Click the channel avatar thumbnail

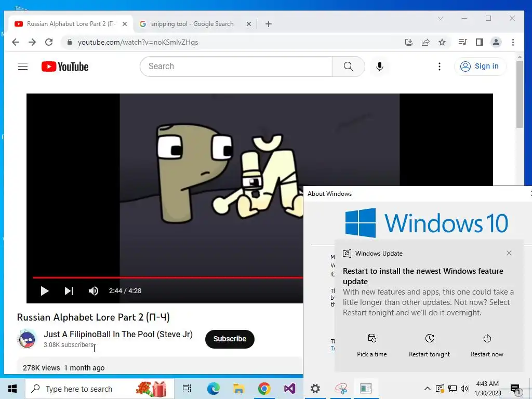coord(27,339)
